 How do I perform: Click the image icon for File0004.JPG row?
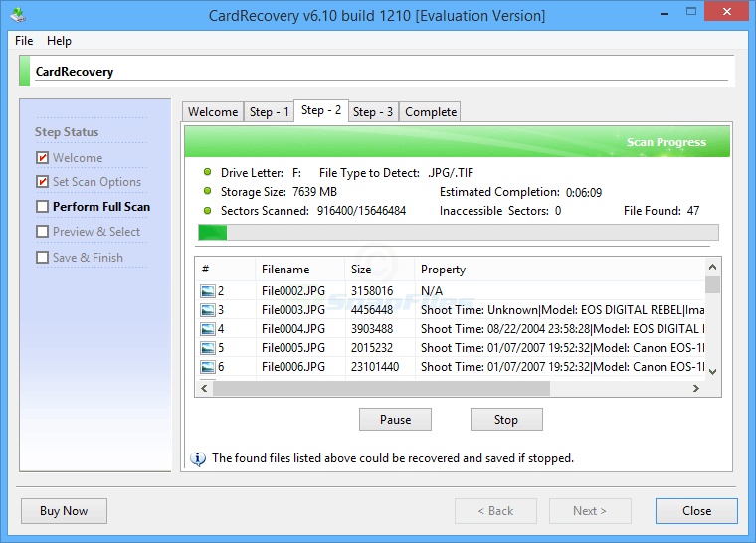pos(208,329)
